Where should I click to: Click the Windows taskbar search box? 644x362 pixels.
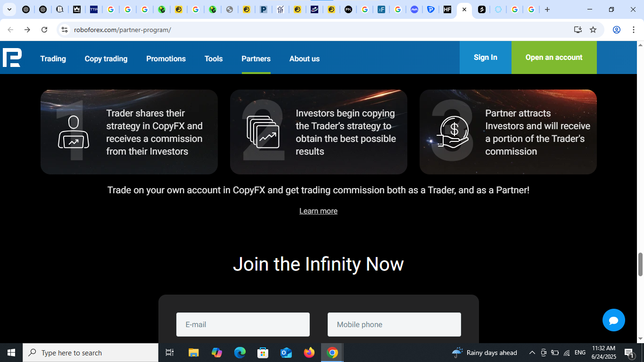[91, 353]
